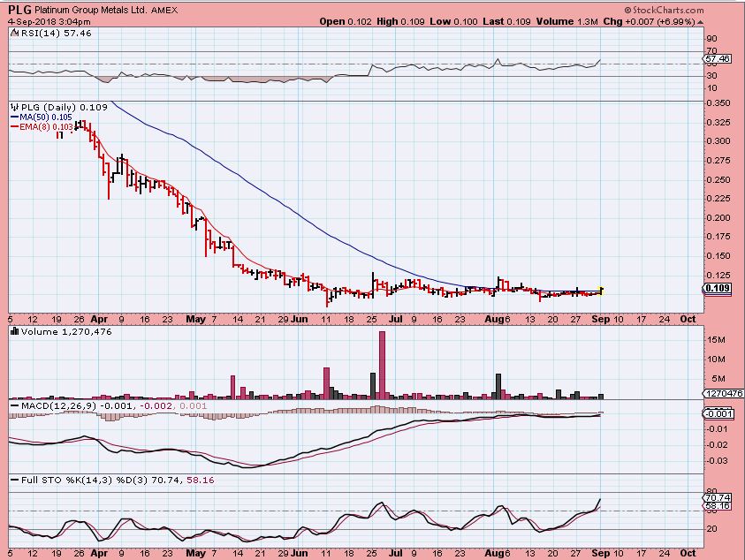Click the up-arrow icon beside the change percent
745x560 pixels.
click(700, 22)
